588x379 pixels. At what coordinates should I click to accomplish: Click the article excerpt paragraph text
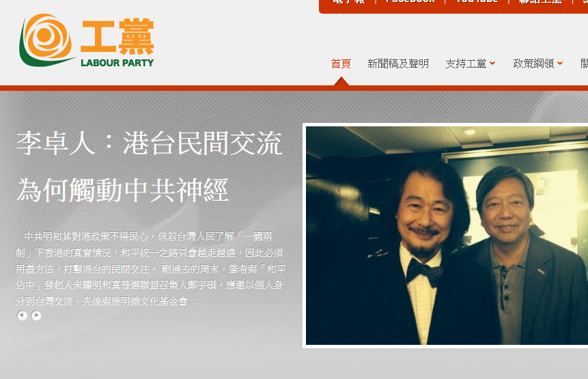pos(150,268)
